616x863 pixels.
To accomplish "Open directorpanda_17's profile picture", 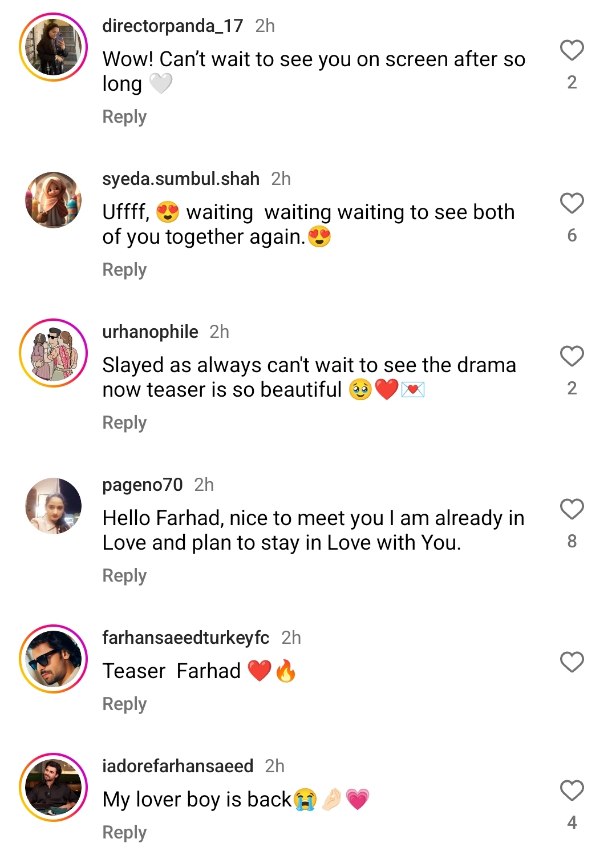I will click(54, 46).
